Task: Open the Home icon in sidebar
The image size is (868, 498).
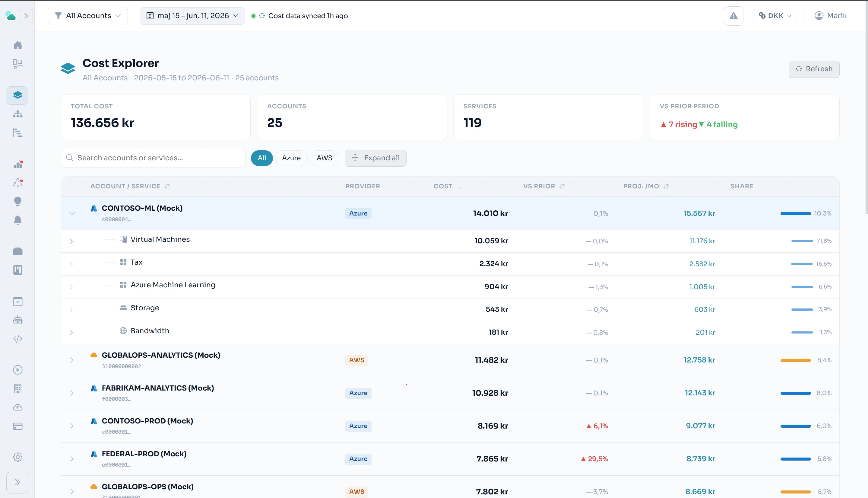Action: [x=17, y=45]
